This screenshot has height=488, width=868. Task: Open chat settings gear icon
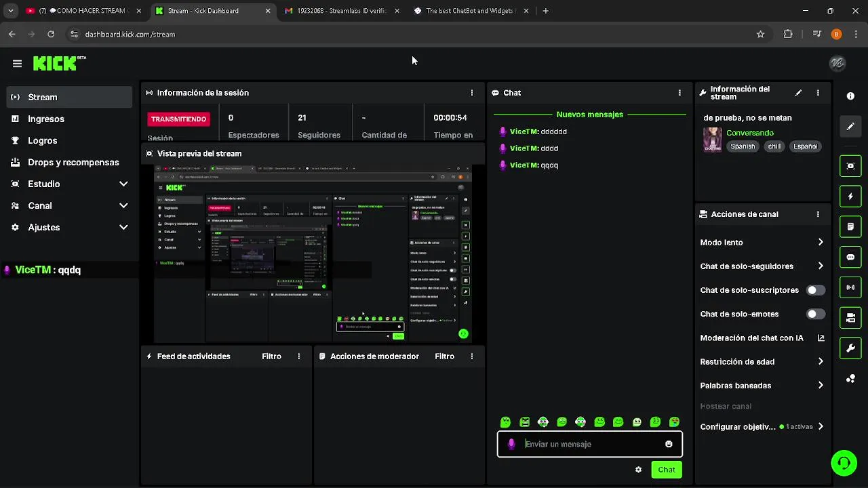coord(638,470)
